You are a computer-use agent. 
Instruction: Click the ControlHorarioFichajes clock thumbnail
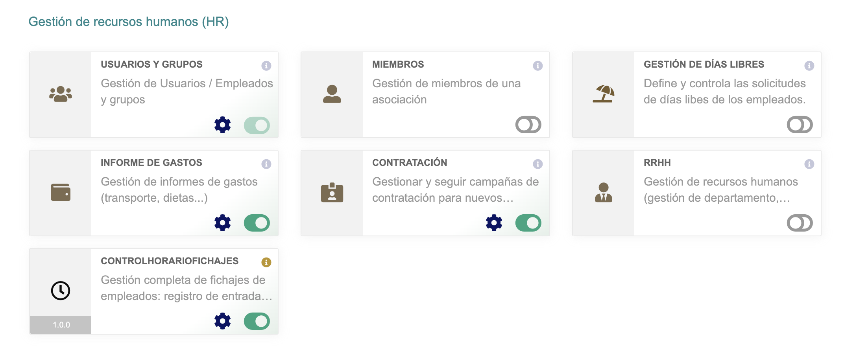(61, 291)
